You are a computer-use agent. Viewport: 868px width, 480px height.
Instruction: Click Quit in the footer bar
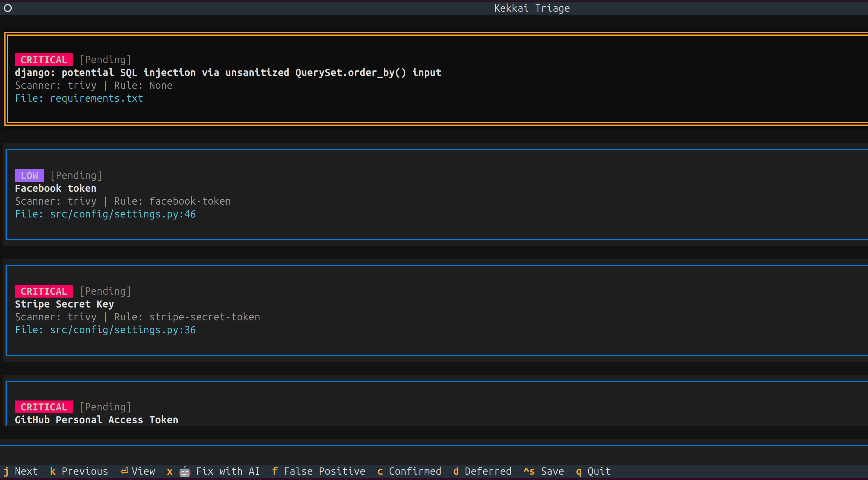click(x=599, y=471)
